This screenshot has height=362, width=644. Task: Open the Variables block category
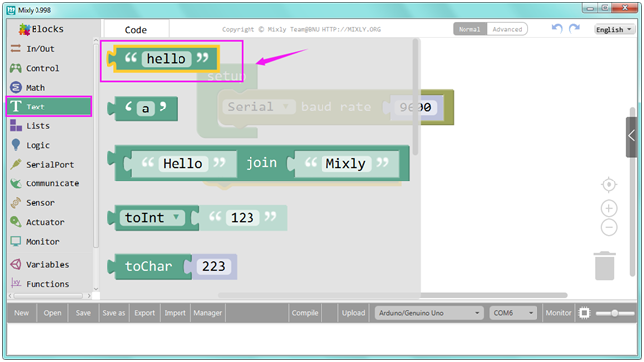click(x=48, y=265)
